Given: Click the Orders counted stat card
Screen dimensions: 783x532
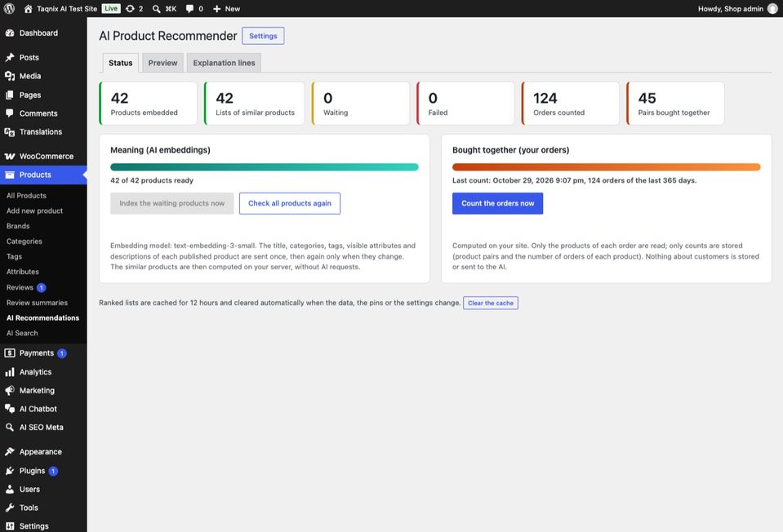Looking at the screenshot, I should coord(570,104).
